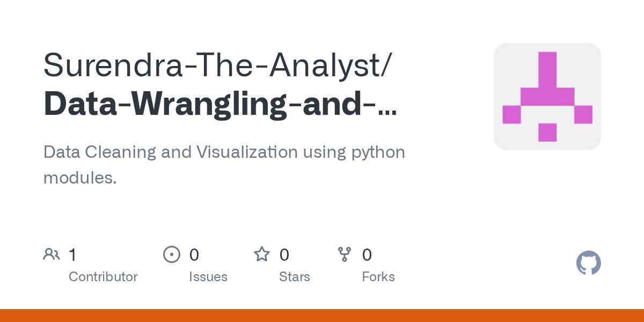
Task: Click the orange language bar at bottom
Action: pos(322,316)
